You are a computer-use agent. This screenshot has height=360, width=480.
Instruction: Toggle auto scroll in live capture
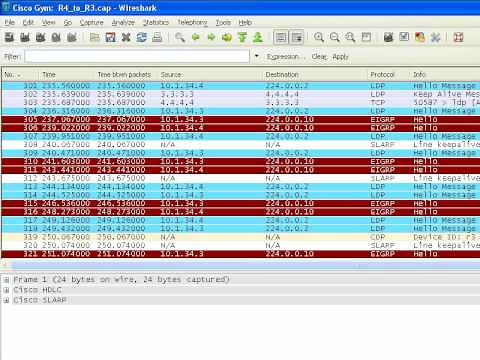(297, 37)
